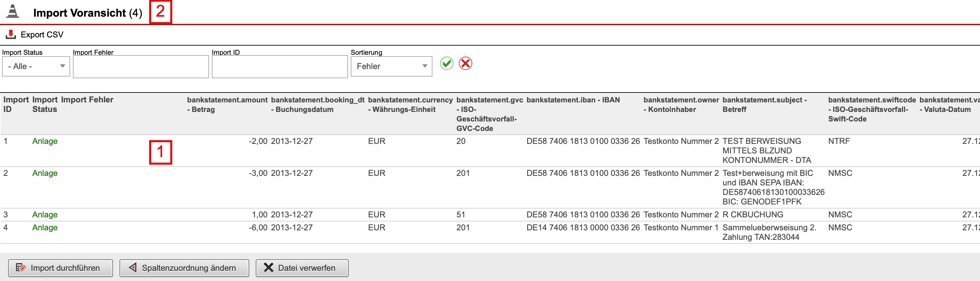The height and width of the screenshot is (281, 980).
Task: Focus the Import ID filter field
Action: 280,67
